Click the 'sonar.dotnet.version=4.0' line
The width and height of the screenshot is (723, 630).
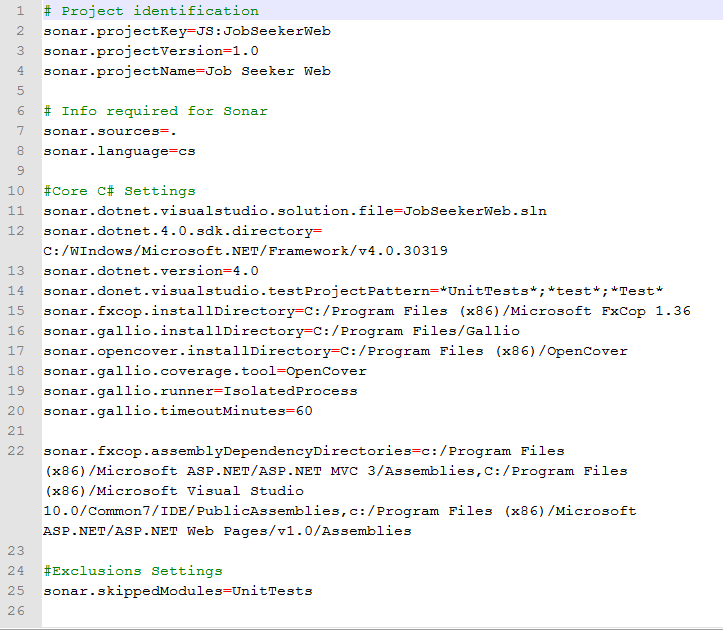click(151, 271)
